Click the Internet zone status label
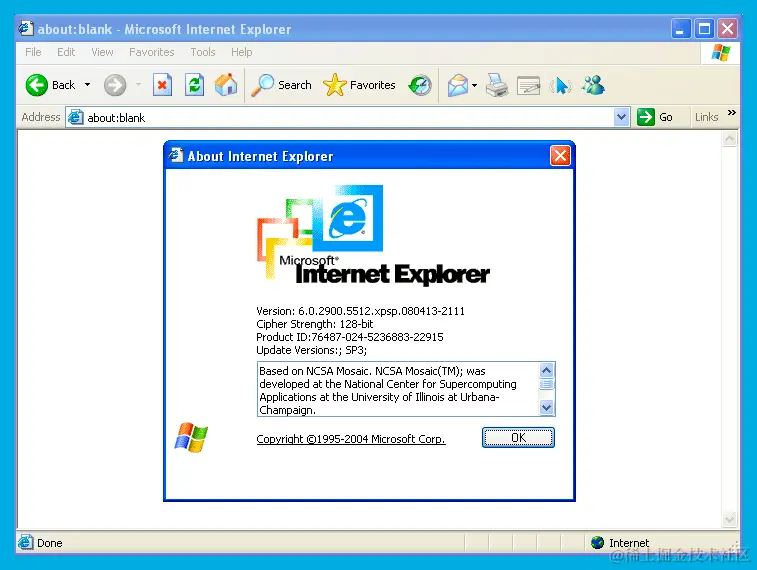The width and height of the screenshot is (757, 570). click(629, 543)
